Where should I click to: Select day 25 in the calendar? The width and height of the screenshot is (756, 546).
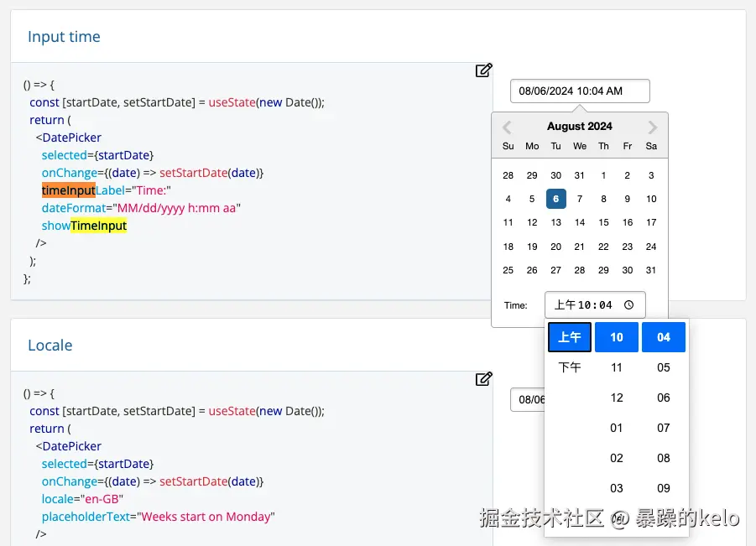coord(508,270)
